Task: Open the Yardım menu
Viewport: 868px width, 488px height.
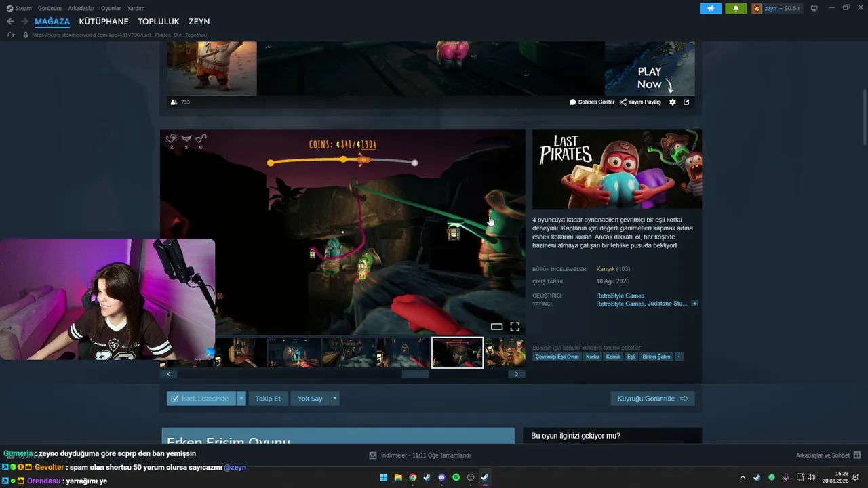Action: 136,8
